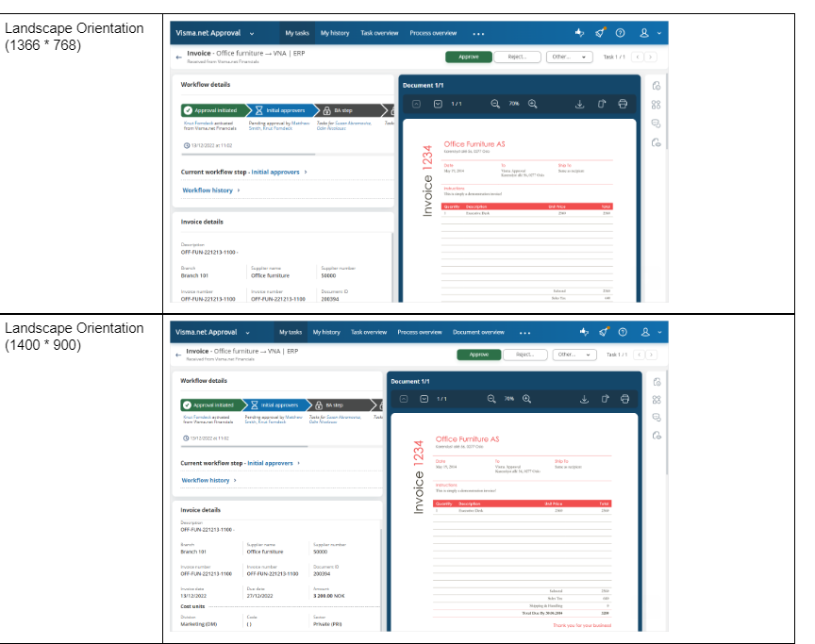815x644 pixels.
Task: Click workflow steps horizontal scrollbar, 1366*768 screenshot
Action: [247, 155]
